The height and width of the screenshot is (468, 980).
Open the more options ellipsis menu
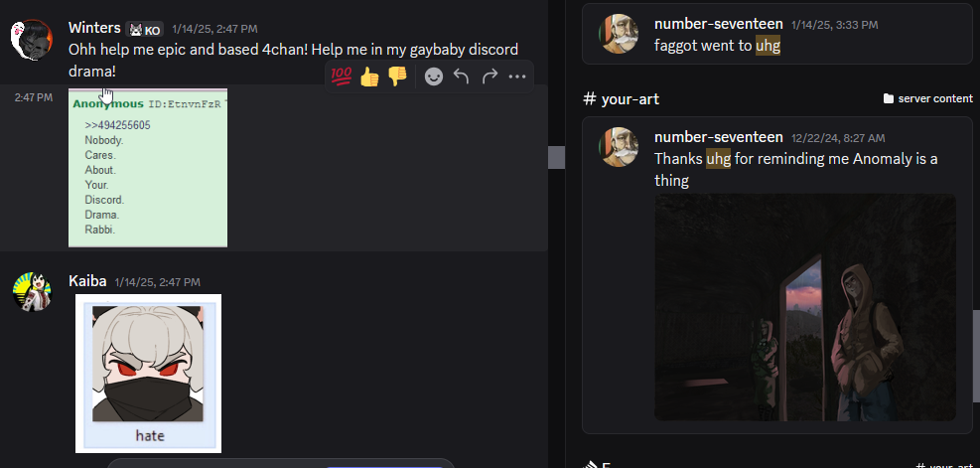coord(517,77)
